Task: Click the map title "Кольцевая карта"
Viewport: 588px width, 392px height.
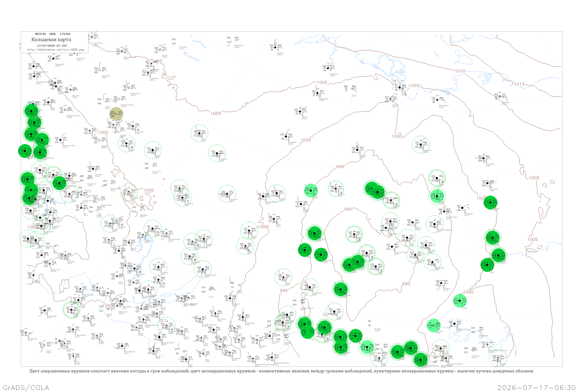Action: pyautogui.click(x=51, y=40)
